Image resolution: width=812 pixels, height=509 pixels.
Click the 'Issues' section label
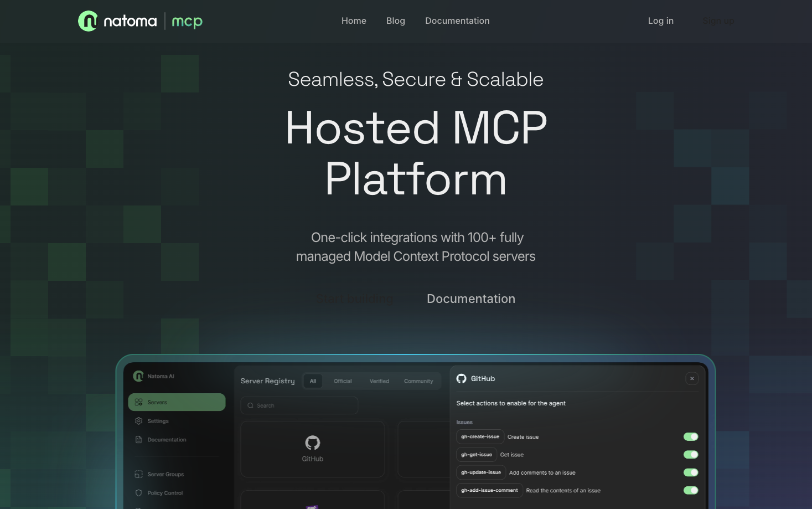464,422
